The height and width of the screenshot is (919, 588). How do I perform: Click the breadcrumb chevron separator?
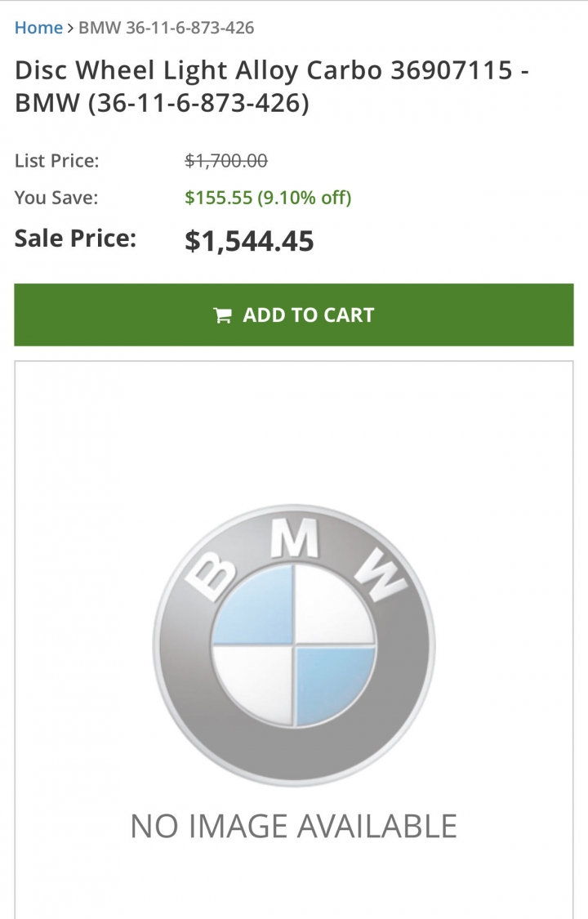click(70, 28)
